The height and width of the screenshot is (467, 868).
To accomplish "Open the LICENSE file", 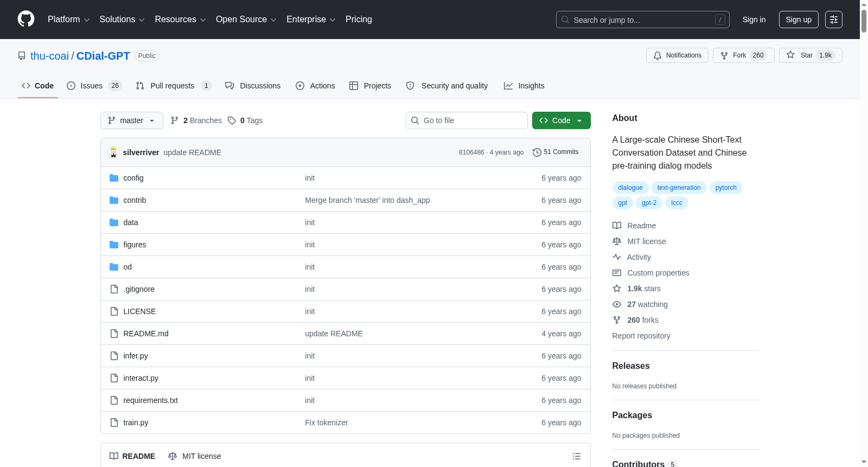I will (x=139, y=311).
